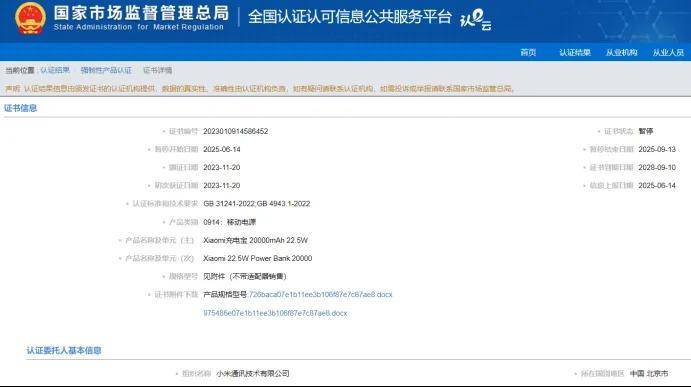
Task: Select company name 小米通讯技术有限公司
Action: 253,373
